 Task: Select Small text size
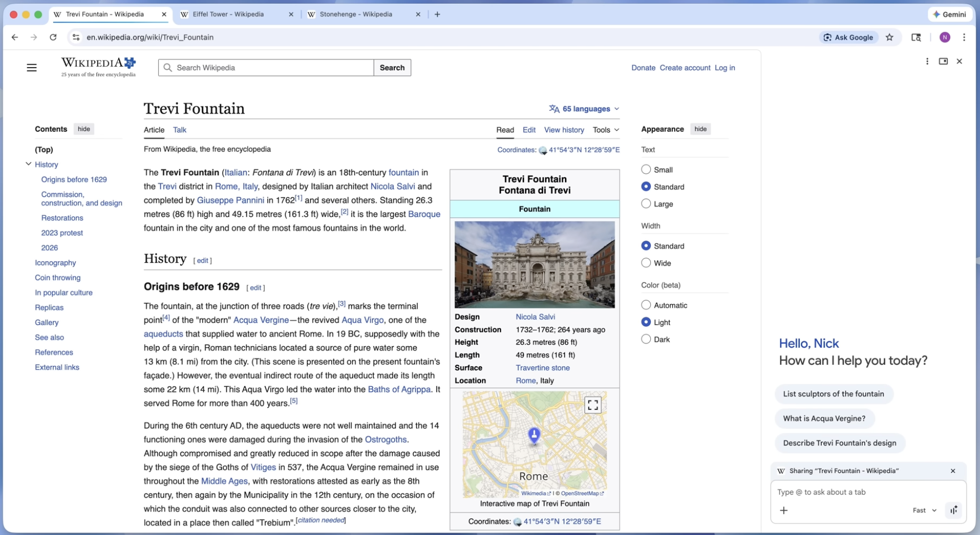click(646, 170)
